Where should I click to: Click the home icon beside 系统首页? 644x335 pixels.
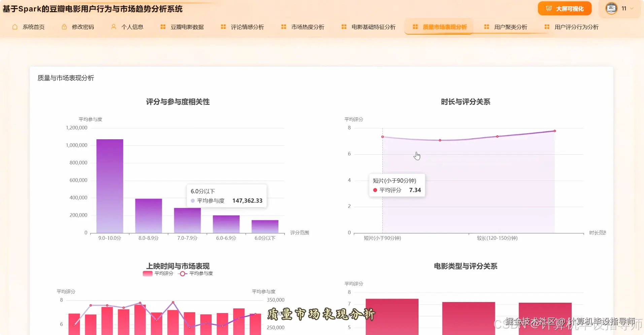pos(15,27)
